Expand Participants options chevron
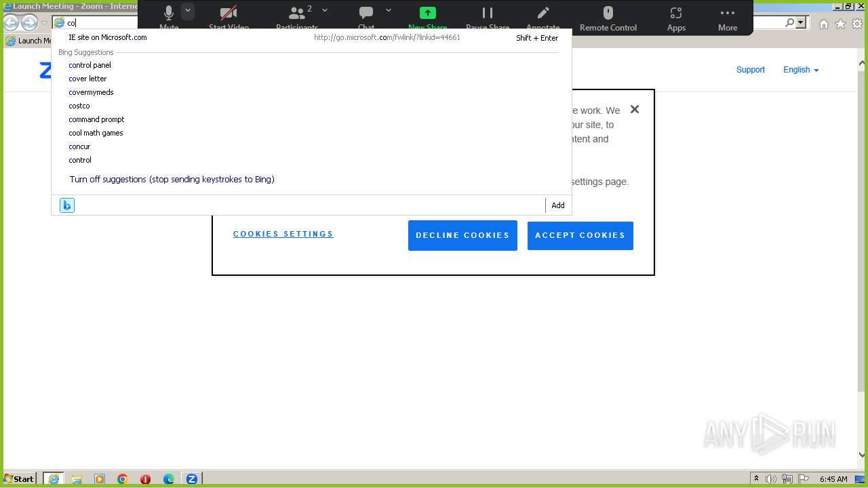Image resolution: width=868 pixels, height=488 pixels. coord(325,10)
